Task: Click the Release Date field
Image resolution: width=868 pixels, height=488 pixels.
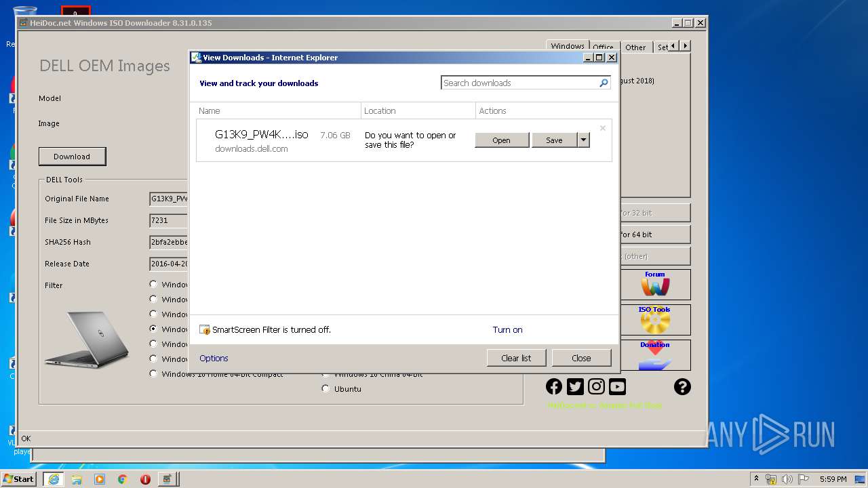Action: tap(169, 264)
